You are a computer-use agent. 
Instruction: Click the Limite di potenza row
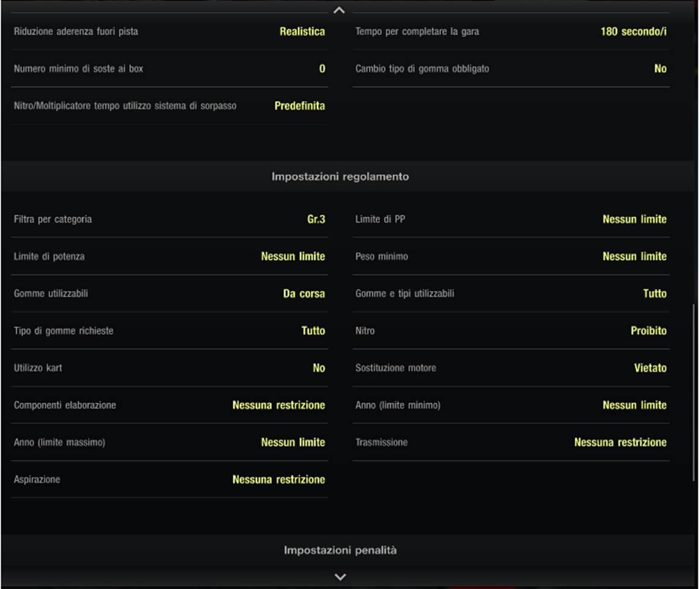click(169, 257)
